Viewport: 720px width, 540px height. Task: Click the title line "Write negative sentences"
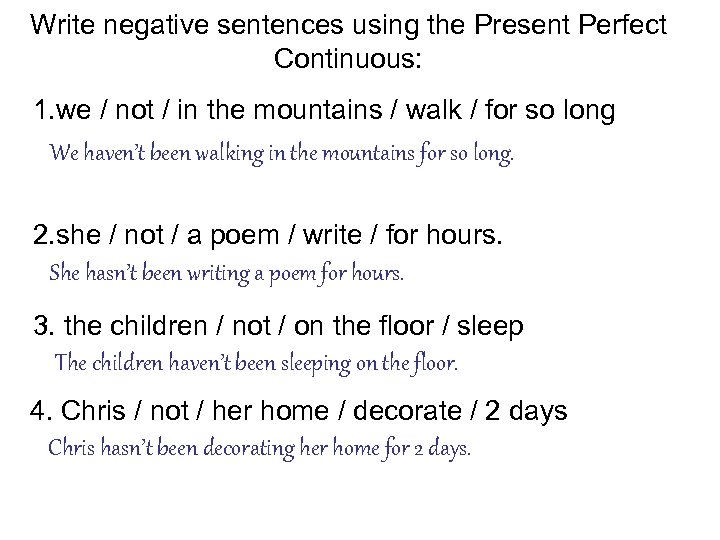tap(200, 24)
